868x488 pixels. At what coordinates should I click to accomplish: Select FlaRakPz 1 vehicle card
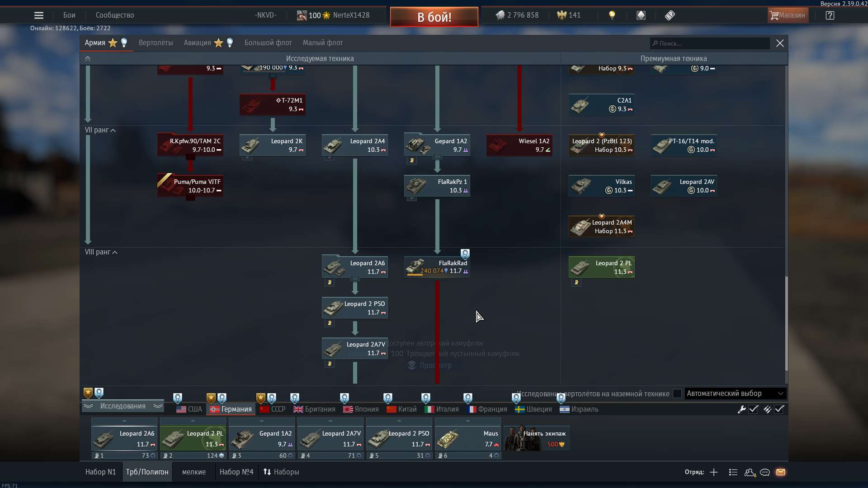click(437, 186)
